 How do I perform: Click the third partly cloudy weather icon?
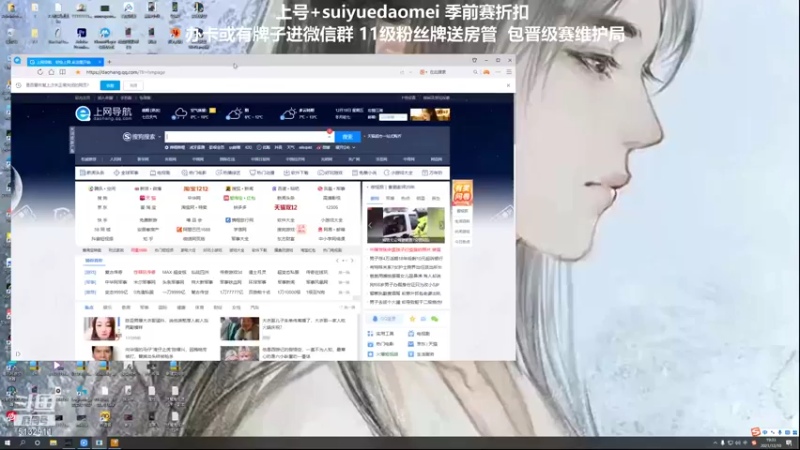click(288, 113)
